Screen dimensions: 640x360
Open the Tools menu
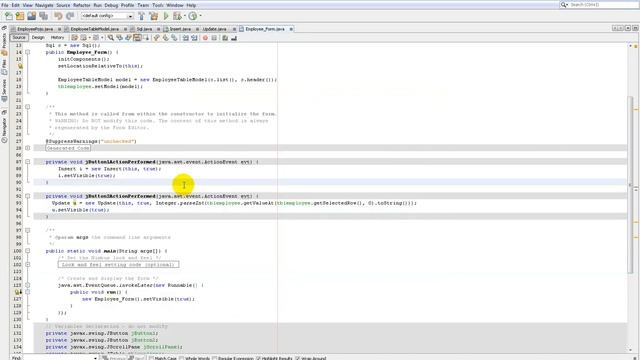pyautogui.click(x=158, y=5)
